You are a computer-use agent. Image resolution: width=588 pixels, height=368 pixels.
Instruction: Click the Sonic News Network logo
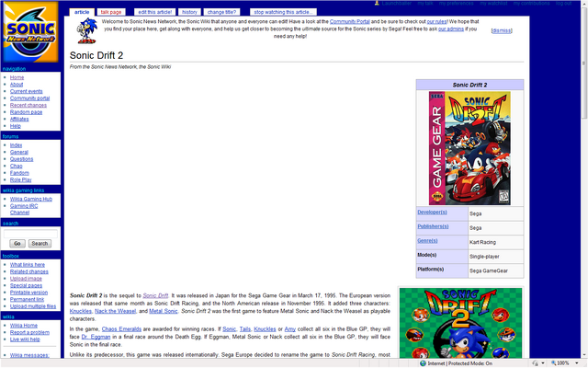point(30,31)
